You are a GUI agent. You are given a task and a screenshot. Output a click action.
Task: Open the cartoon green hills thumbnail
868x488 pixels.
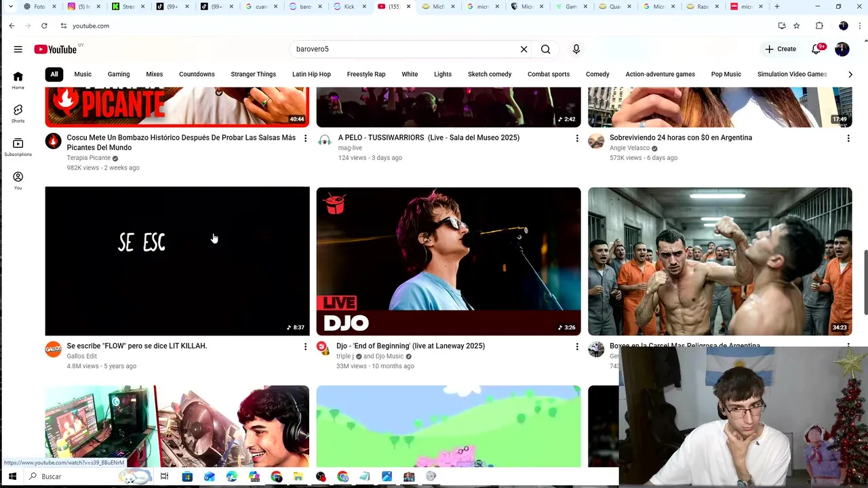point(448,426)
